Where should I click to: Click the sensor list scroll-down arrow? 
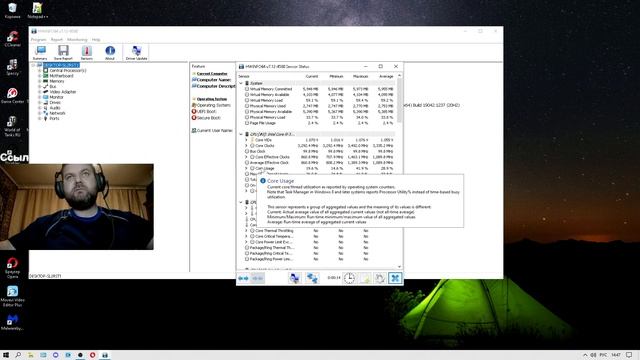pos(399,267)
